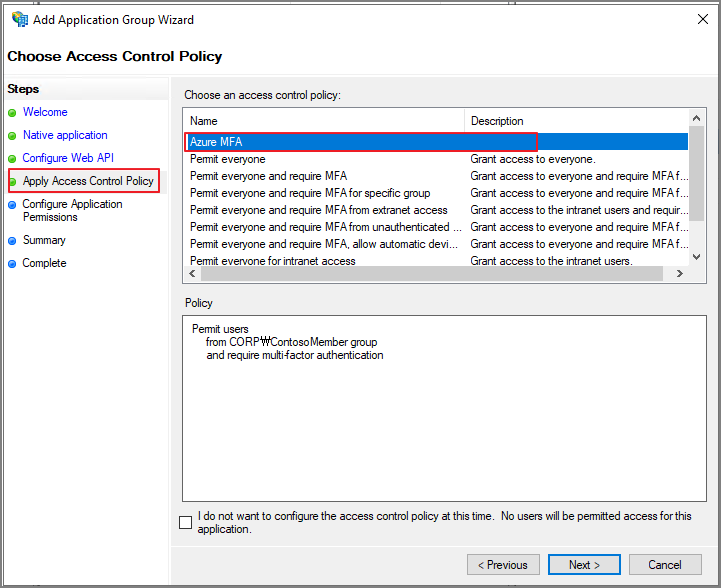Select Permit everyone and require MFA from extranet access

pos(319,210)
